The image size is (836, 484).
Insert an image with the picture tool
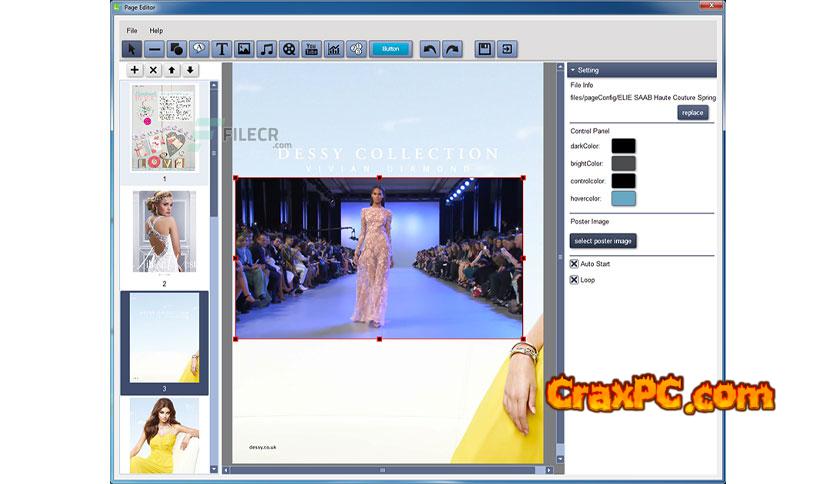coord(244,48)
